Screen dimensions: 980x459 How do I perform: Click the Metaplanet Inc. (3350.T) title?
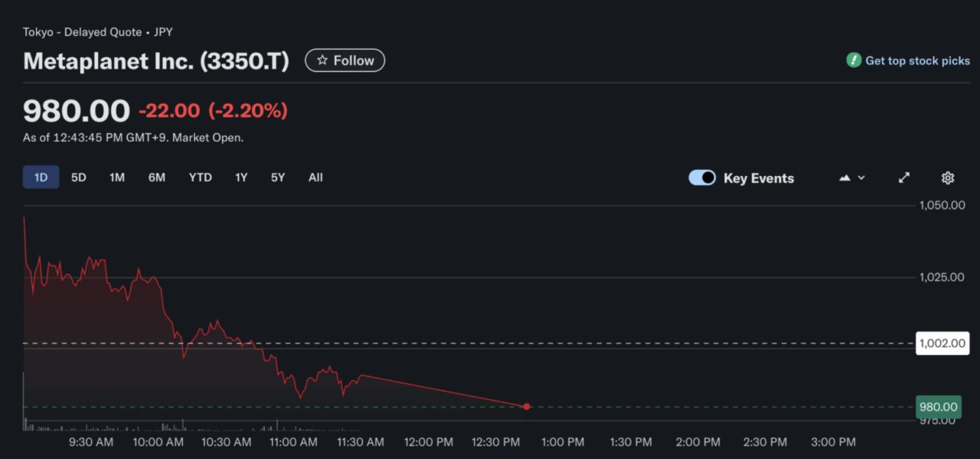coord(155,60)
